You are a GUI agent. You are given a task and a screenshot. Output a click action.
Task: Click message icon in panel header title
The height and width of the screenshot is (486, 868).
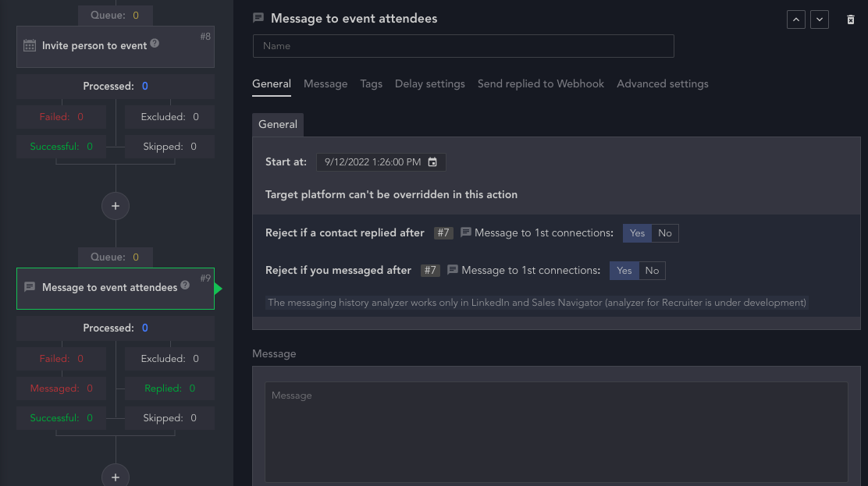click(258, 18)
